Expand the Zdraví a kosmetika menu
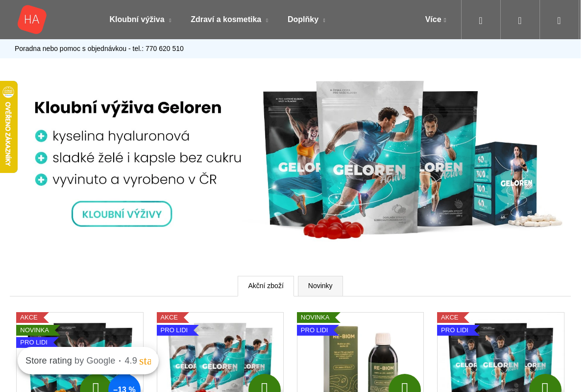 [229, 20]
